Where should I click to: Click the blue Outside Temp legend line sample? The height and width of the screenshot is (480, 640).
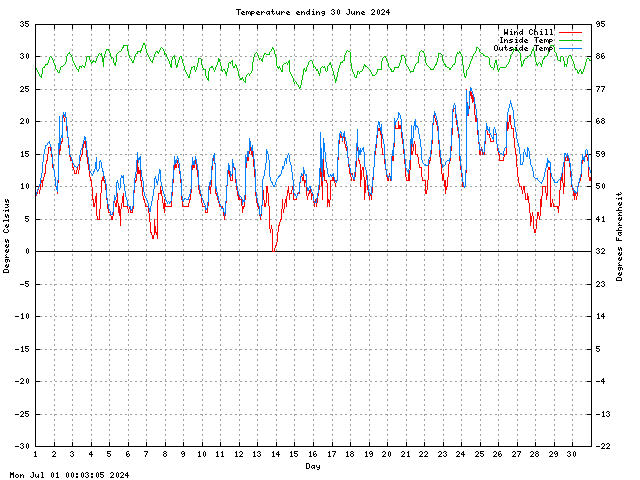click(570, 49)
